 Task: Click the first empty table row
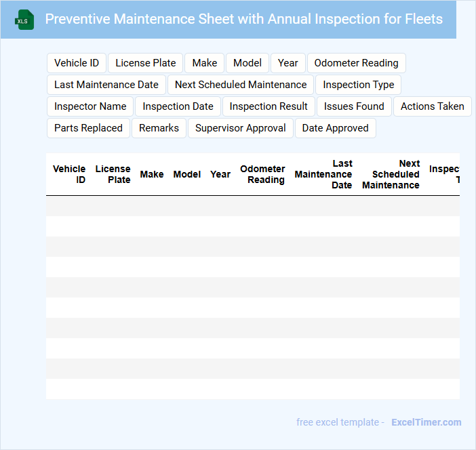coord(252,206)
